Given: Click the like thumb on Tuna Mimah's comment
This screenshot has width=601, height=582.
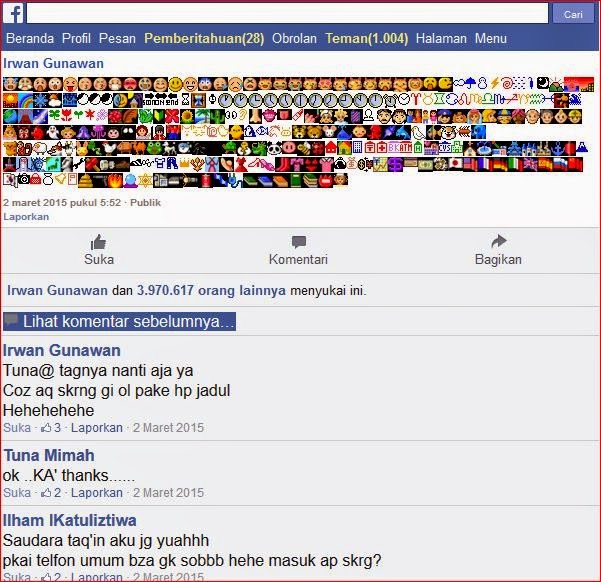Looking at the screenshot, I should (46, 493).
